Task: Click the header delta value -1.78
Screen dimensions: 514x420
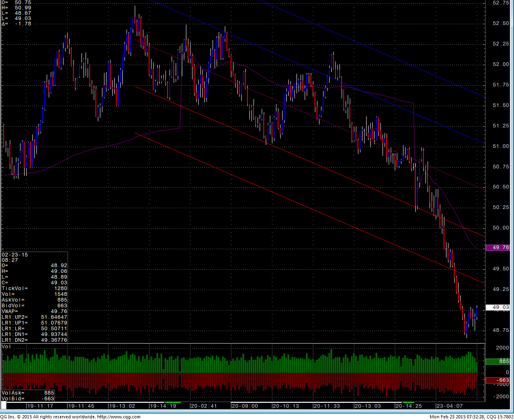Action: [x=23, y=24]
